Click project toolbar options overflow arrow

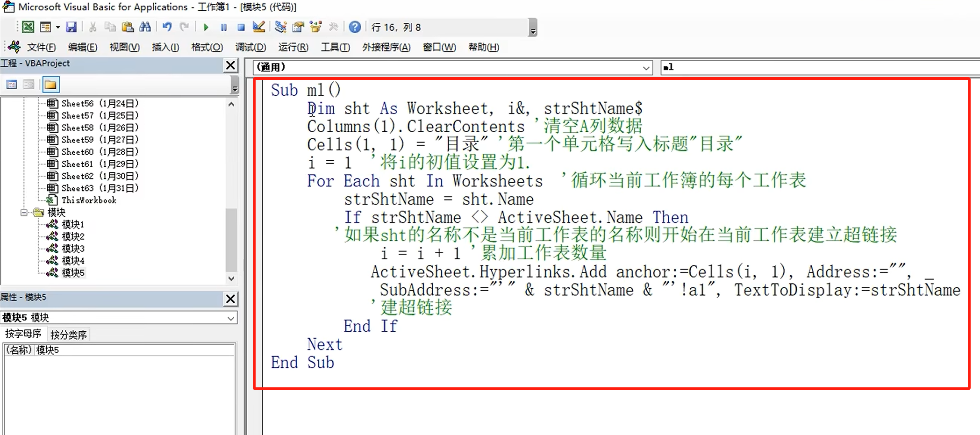coord(235,86)
